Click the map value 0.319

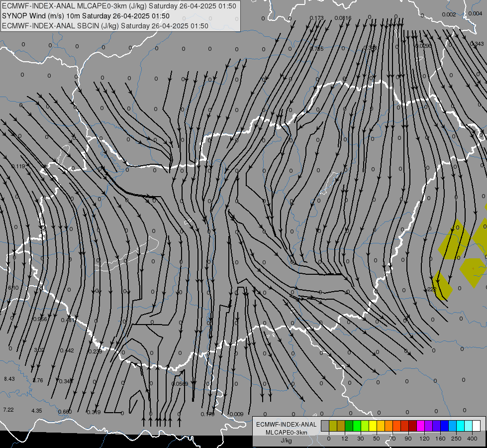(x=94, y=412)
